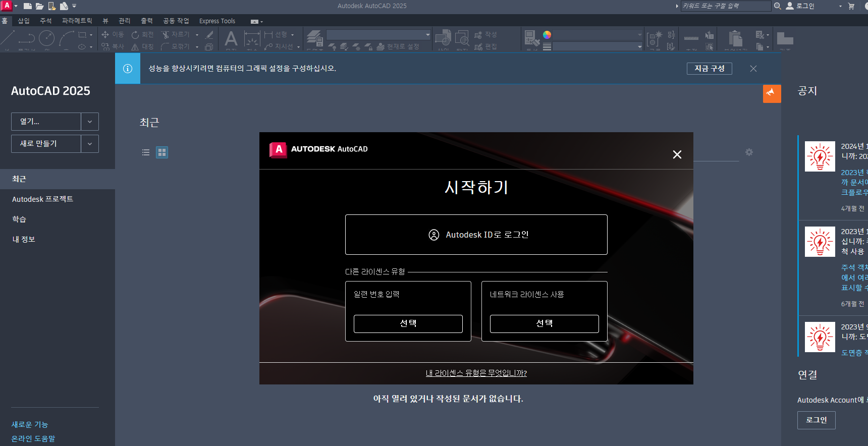
Task: Click the Fillet (모깎기) tool
Action: (175, 46)
